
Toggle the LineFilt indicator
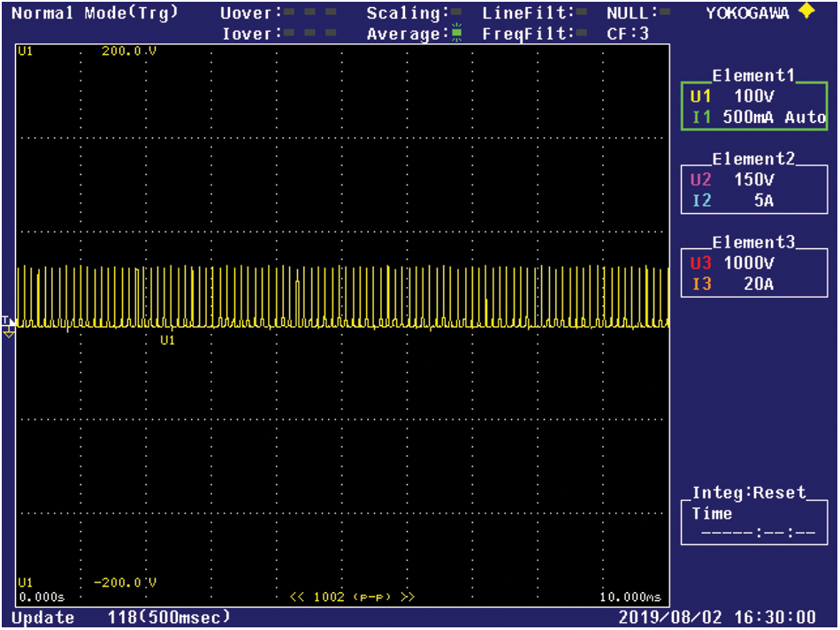coord(581,13)
